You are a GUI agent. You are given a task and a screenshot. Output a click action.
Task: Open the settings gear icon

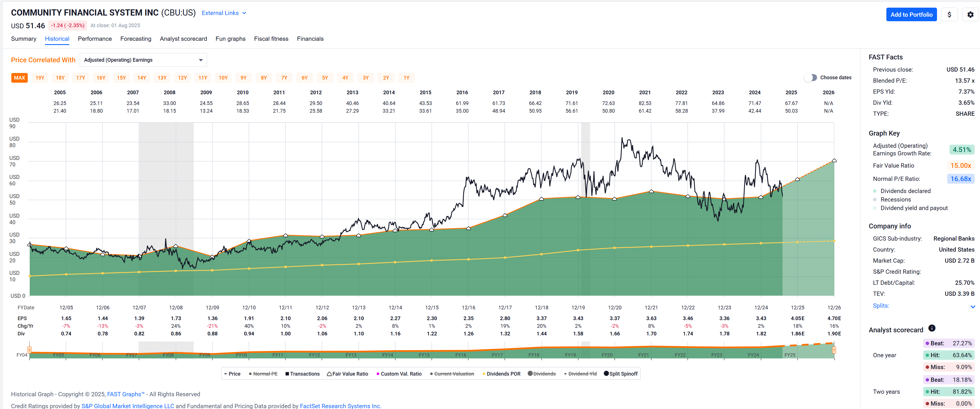[x=970, y=14]
